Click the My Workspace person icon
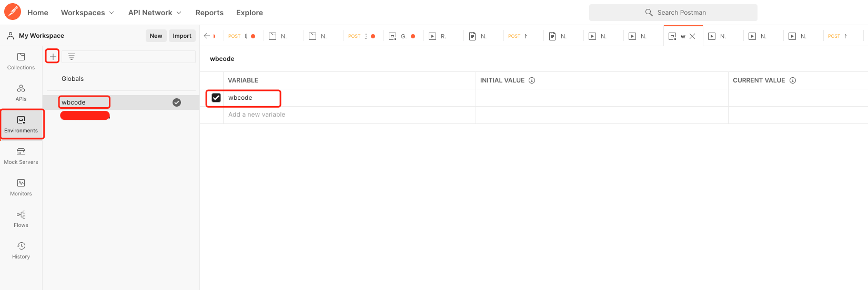Viewport: 868px width, 290px height. click(x=10, y=36)
